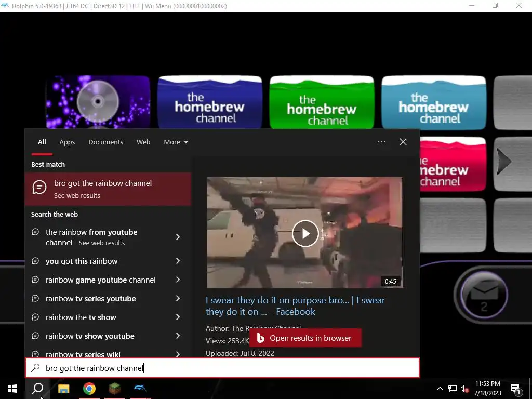Click the Dolphin logo in the title bar

[5, 6]
